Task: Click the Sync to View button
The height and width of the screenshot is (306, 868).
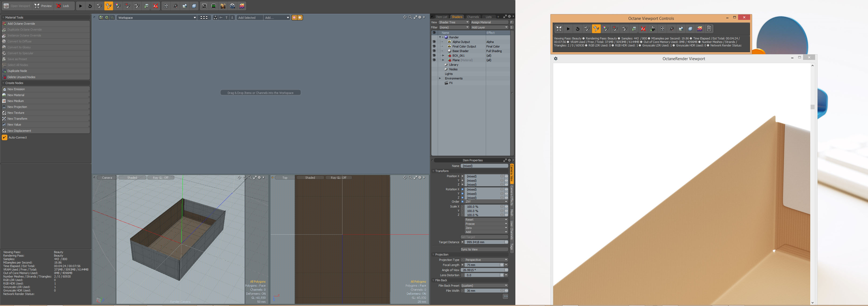Action: click(x=484, y=249)
